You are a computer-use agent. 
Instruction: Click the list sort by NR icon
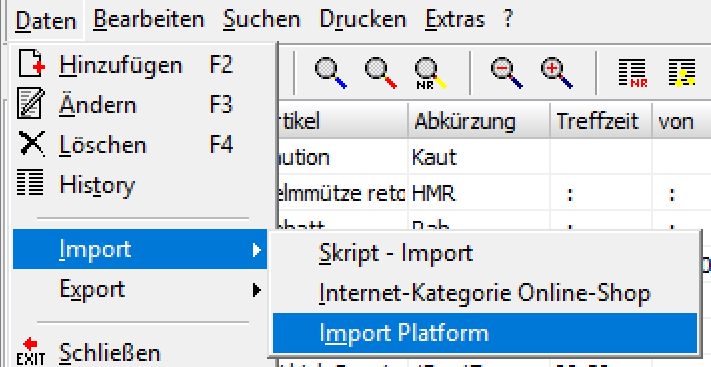(633, 73)
